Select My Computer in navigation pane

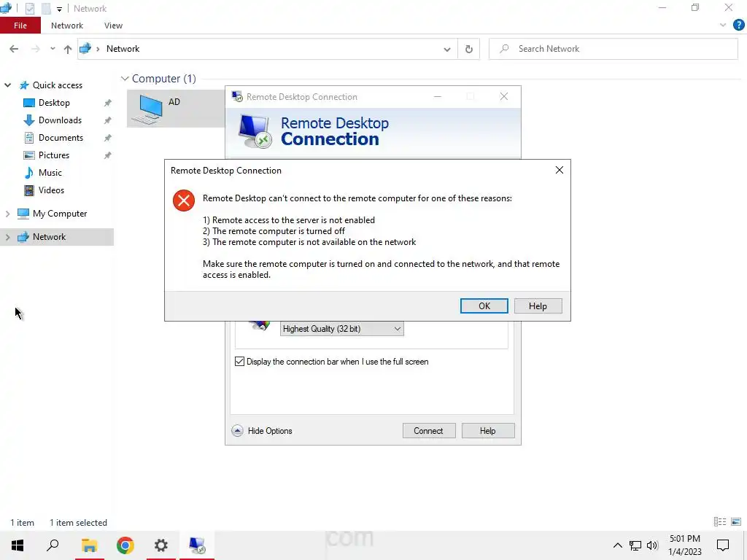[60, 214]
